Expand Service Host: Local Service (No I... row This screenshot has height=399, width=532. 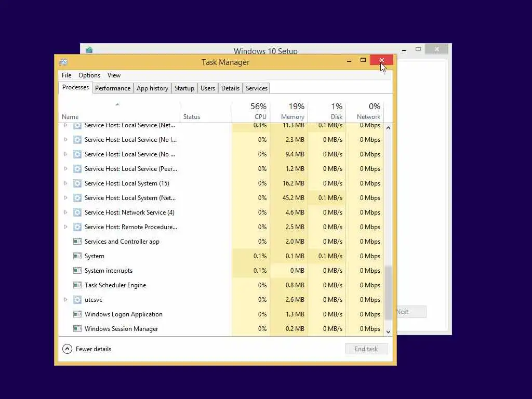[x=65, y=139]
